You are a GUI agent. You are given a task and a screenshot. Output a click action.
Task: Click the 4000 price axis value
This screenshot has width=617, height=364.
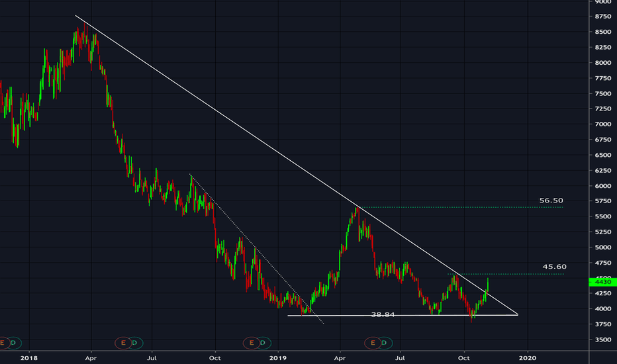click(x=603, y=308)
